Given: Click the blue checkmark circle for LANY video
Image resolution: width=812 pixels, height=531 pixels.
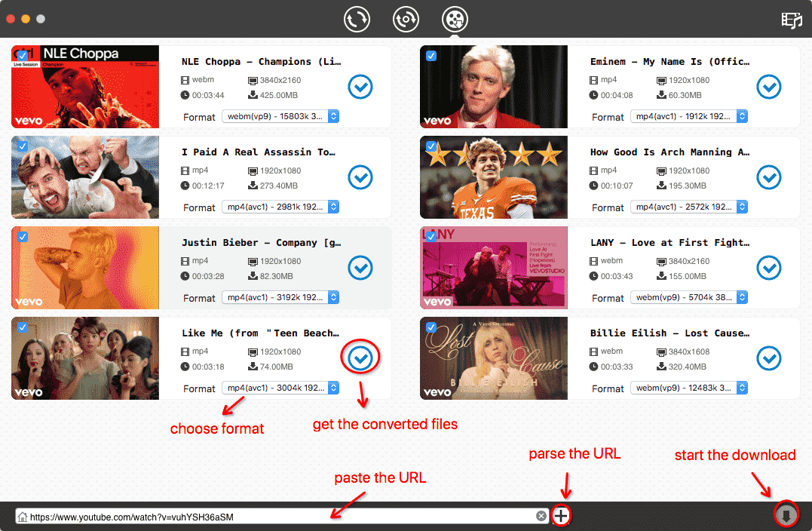Looking at the screenshot, I should [769, 268].
